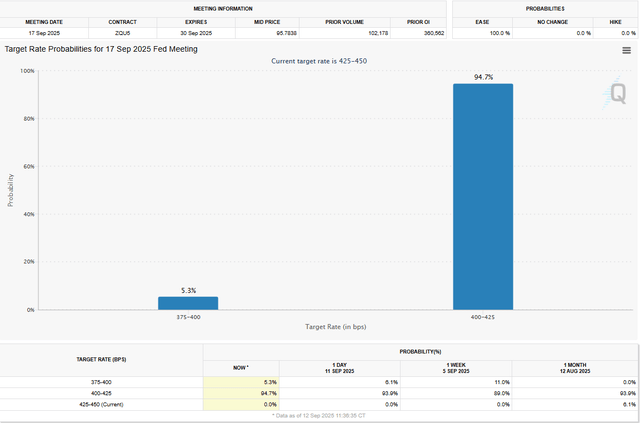Select the 400-425 target rate row
Viewport: 640px width, 423px height.
click(x=319, y=393)
